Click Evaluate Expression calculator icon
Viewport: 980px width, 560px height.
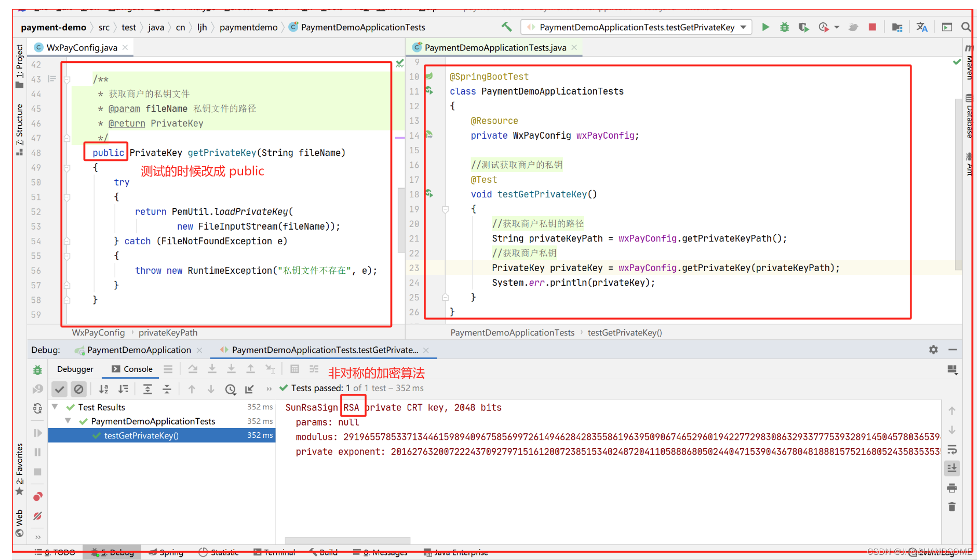pos(294,369)
